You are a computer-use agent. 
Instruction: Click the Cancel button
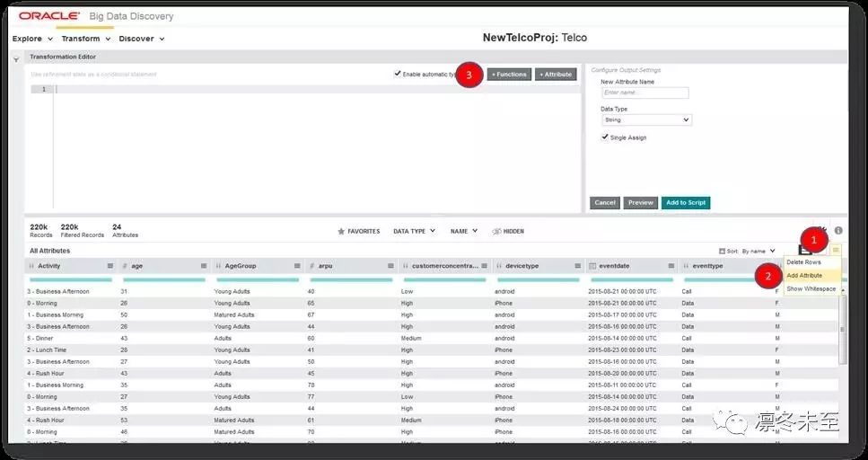[604, 203]
